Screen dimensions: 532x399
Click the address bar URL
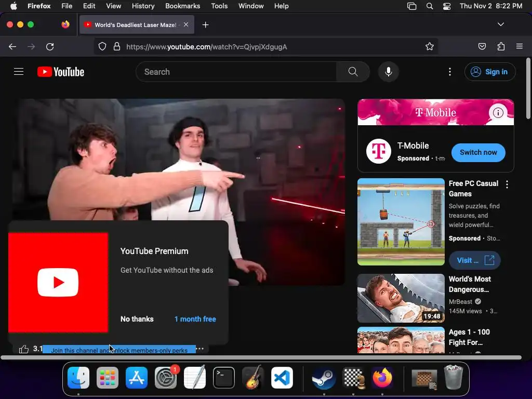[207, 47]
